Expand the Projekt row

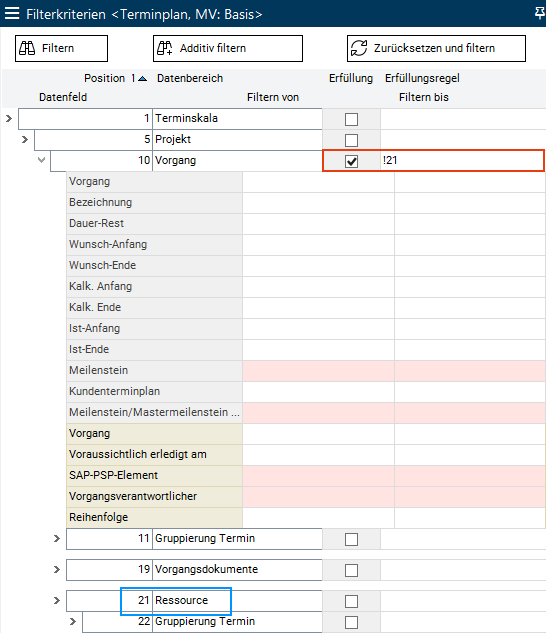click(25, 140)
